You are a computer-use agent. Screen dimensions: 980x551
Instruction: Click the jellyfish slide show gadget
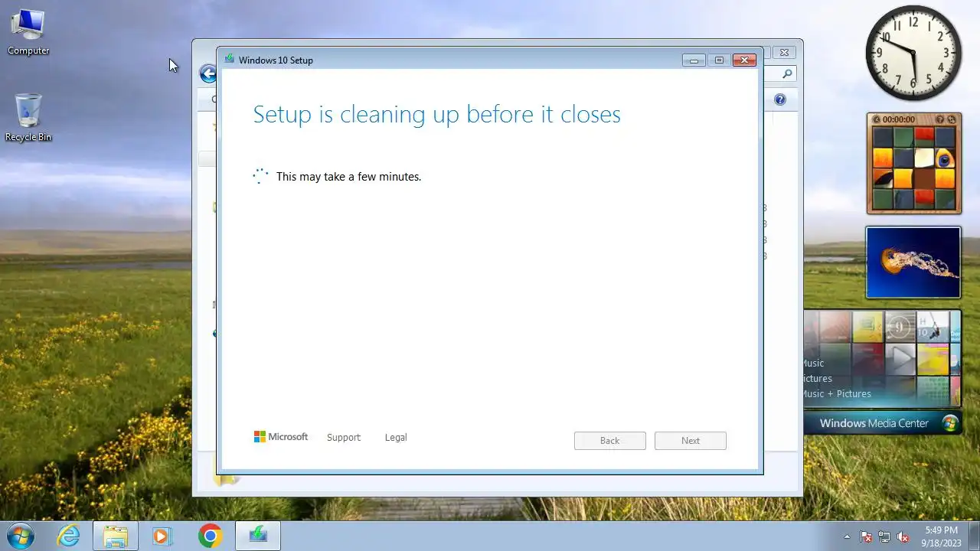tap(913, 262)
